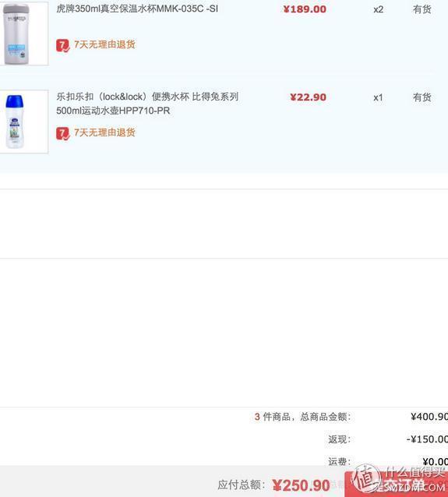The width and height of the screenshot is (448, 497).
Task: Click 有货 stock status of 乐扣乐扣 bottle
Action: point(422,97)
